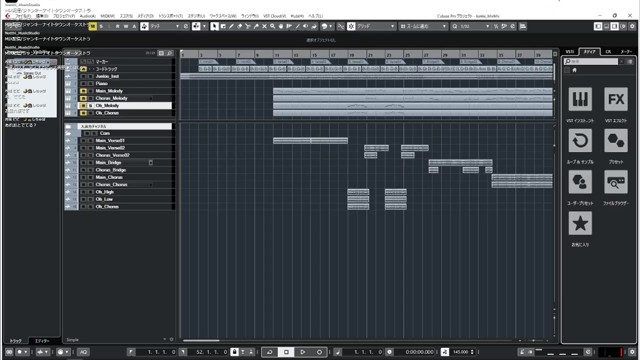The width and height of the screenshot is (640, 360).
Task: Switch to the Meter right-zone tab
Action: (626, 52)
